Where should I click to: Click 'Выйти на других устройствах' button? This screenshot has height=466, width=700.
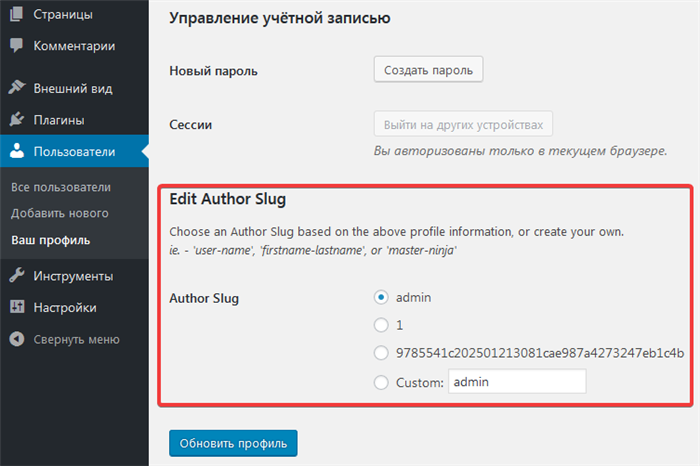pos(463,124)
